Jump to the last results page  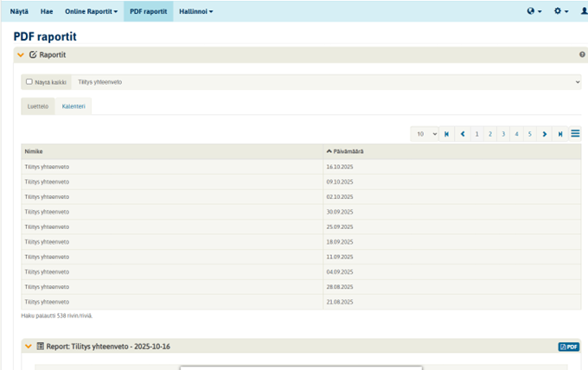(x=560, y=134)
